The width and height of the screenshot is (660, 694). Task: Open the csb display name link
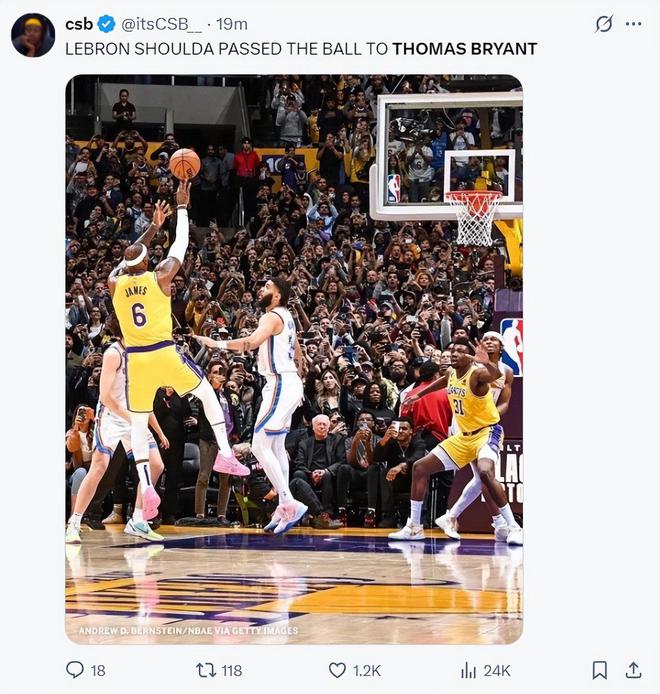point(79,24)
